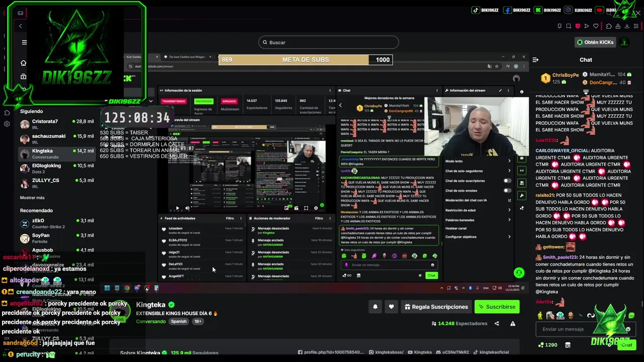The width and height of the screenshot is (644, 362).
Task: Expand Restricción de edad option
Action: (477, 210)
